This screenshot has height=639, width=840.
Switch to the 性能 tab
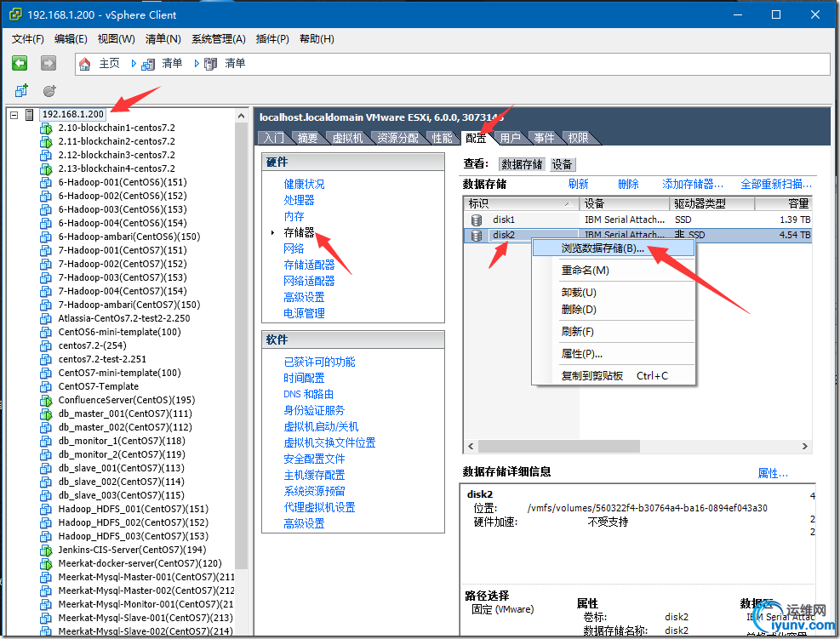[x=442, y=138]
